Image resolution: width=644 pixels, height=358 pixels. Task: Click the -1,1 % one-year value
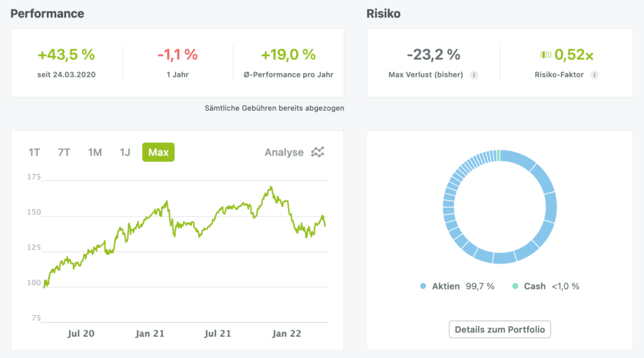pos(177,55)
